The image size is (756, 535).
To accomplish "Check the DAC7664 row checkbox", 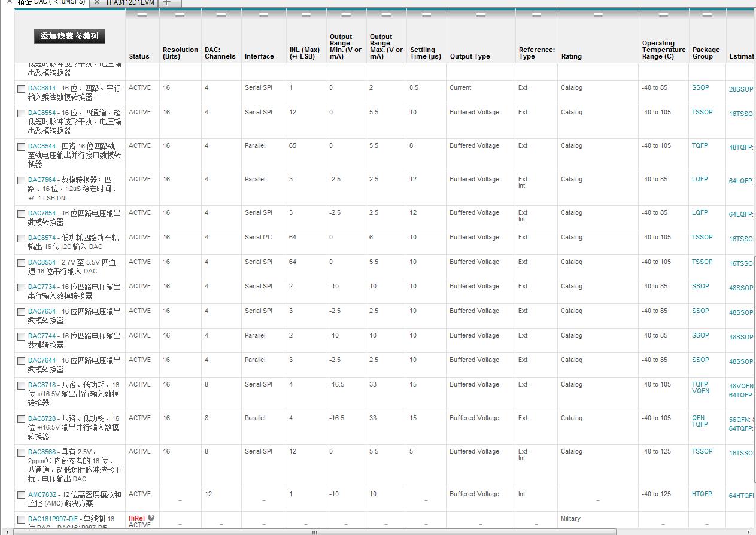I will point(22,180).
